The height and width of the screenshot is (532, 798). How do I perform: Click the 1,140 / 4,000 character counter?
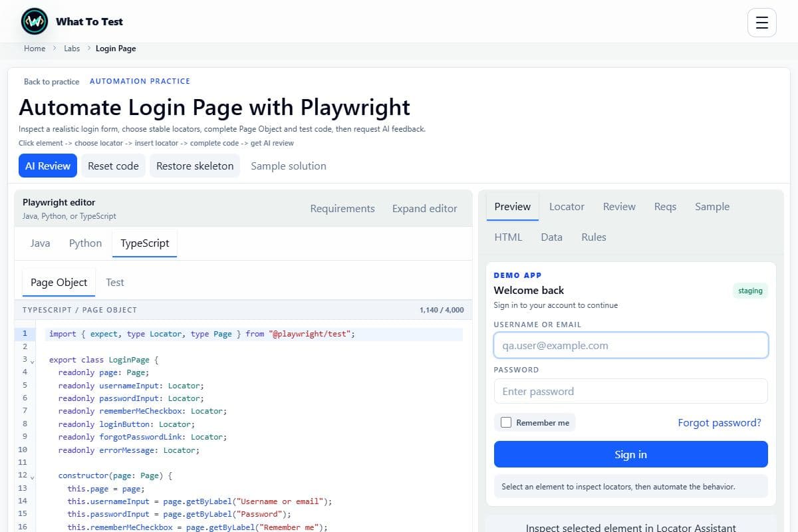tap(442, 310)
